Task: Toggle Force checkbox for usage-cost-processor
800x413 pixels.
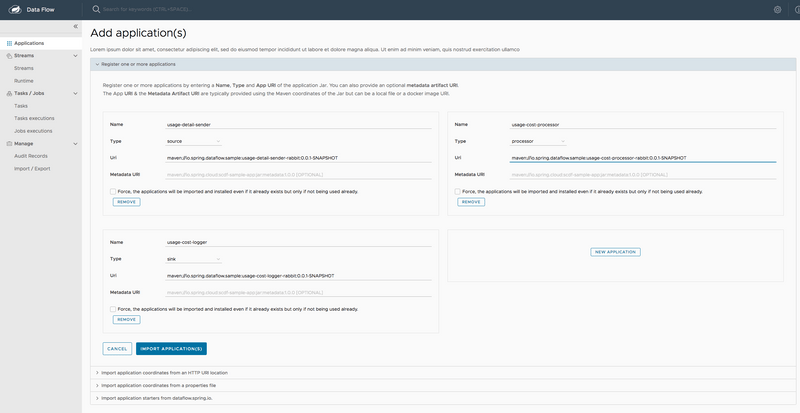Action: point(458,191)
